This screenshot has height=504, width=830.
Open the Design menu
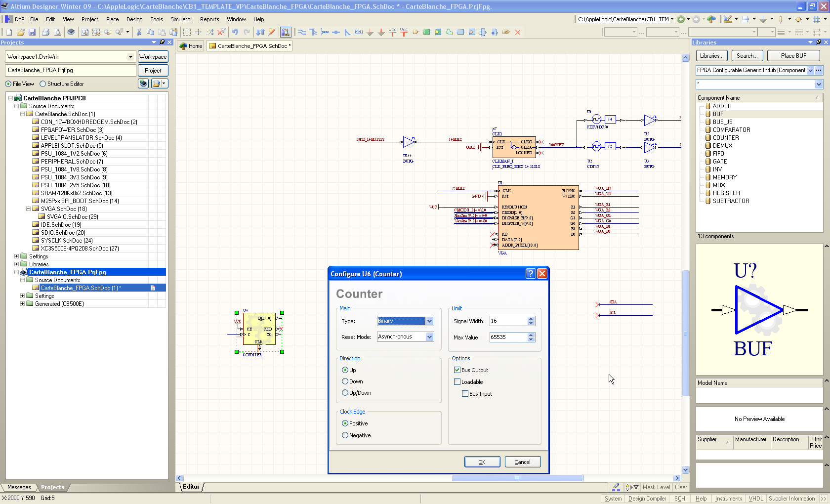[x=134, y=19]
